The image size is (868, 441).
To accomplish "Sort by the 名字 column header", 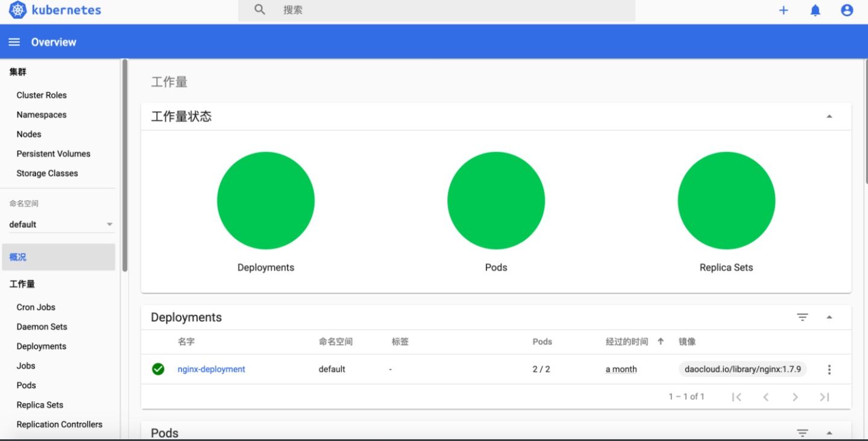I will coord(186,342).
